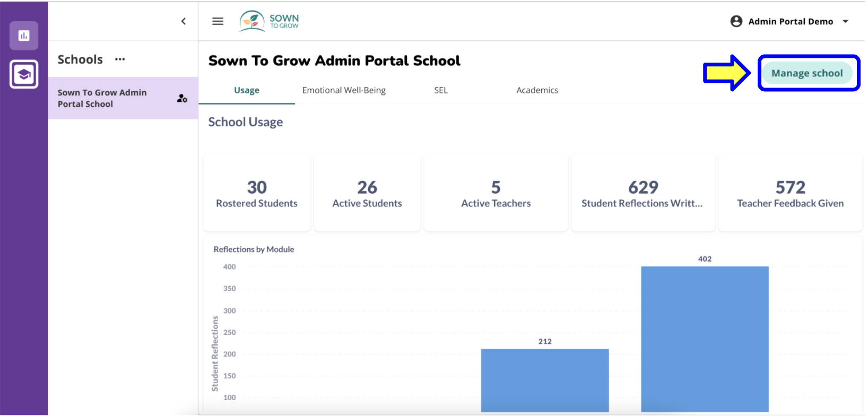The width and height of the screenshot is (868, 418).
Task: Click the account avatar icon
Action: tap(736, 21)
